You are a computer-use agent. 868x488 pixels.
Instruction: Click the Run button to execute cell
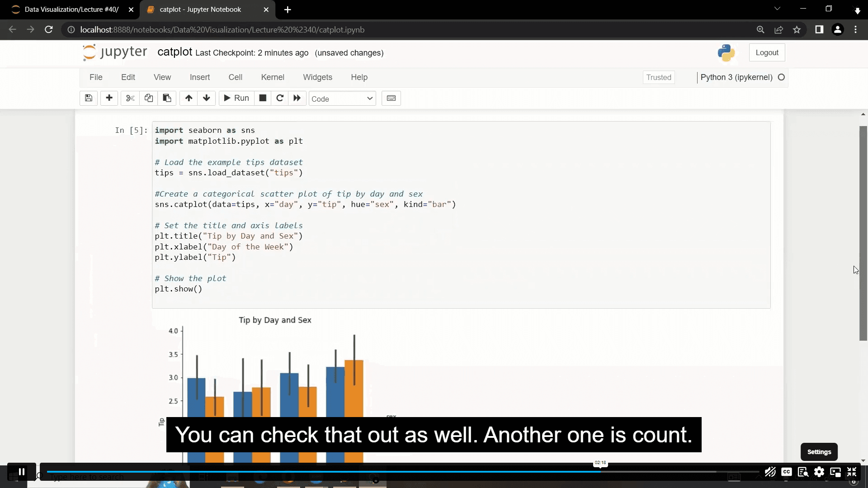(x=236, y=98)
